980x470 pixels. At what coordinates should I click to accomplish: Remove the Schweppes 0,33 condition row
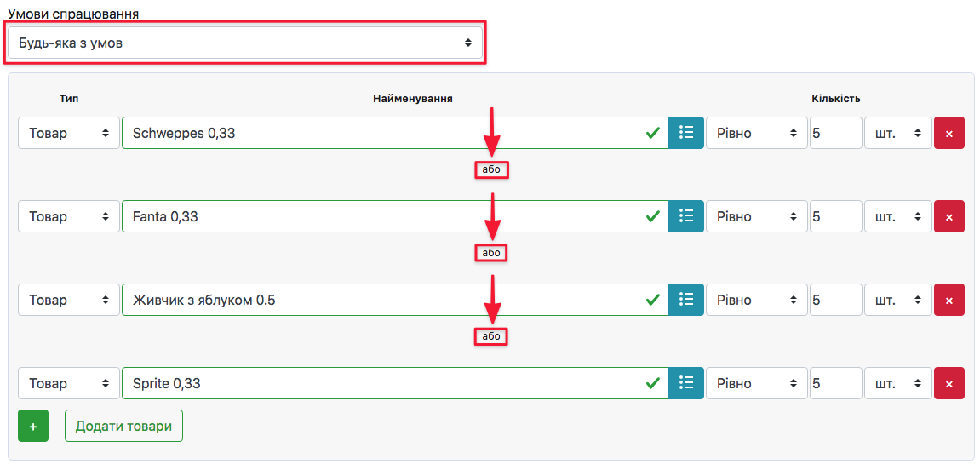coord(949,133)
